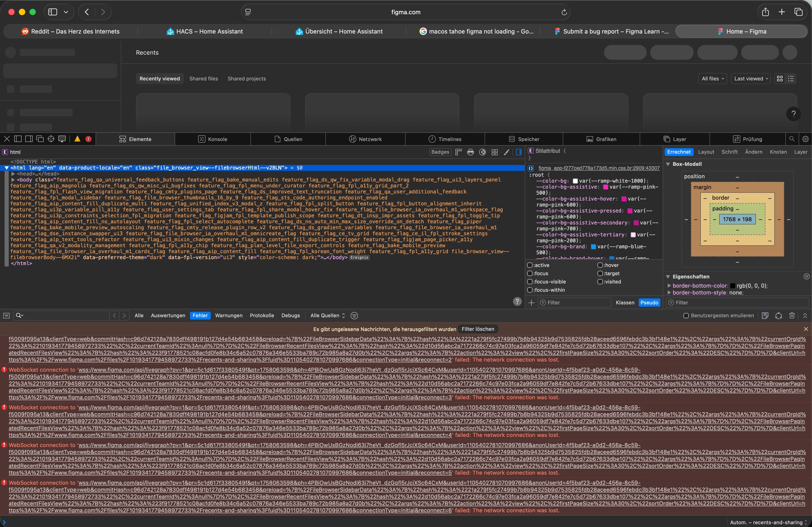Clear console with trash icon
The image size is (812, 527).
792,315
